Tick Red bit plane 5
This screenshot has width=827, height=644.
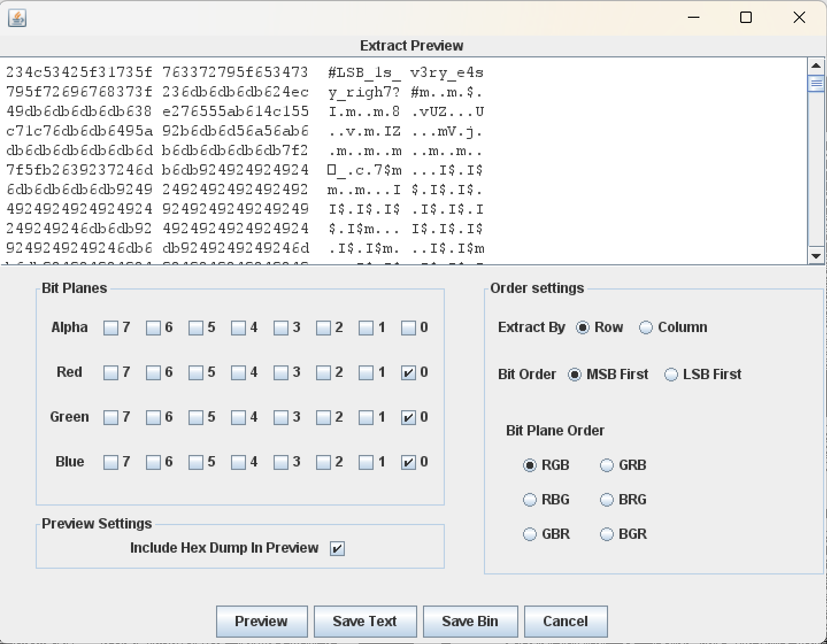tap(196, 373)
